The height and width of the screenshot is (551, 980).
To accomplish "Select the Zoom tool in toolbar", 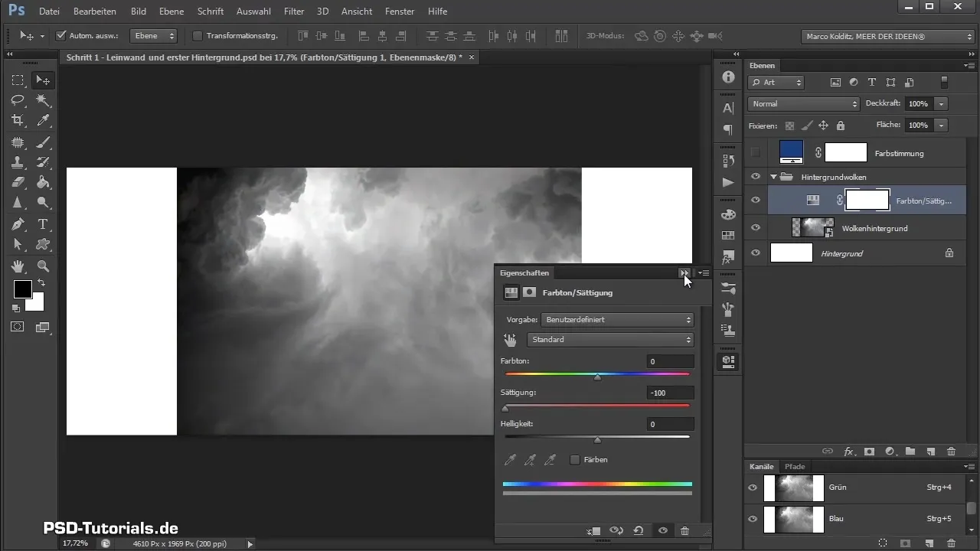I will 44,266.
